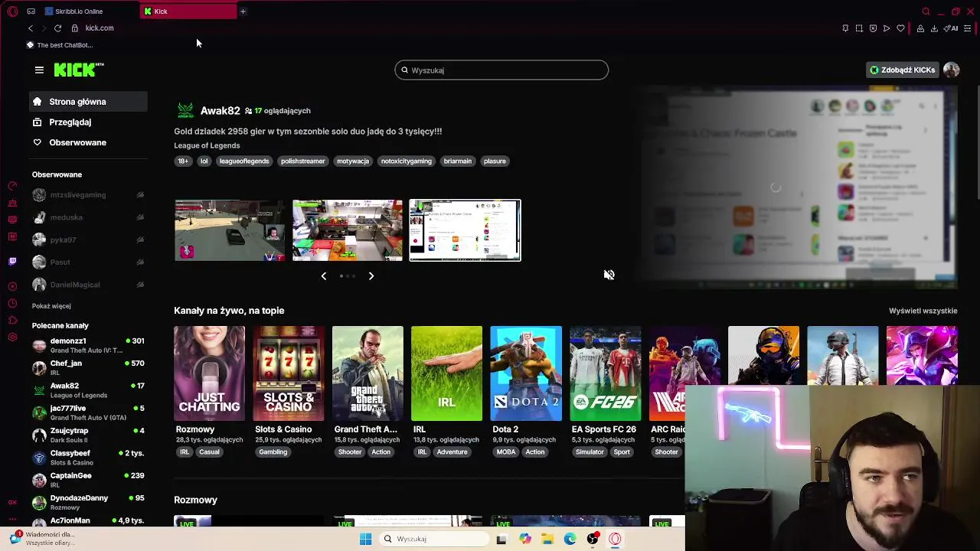The width and height of the screenshot is (980, 551).
Task: Open the Opera main menu icon
Action: [12, 11]
